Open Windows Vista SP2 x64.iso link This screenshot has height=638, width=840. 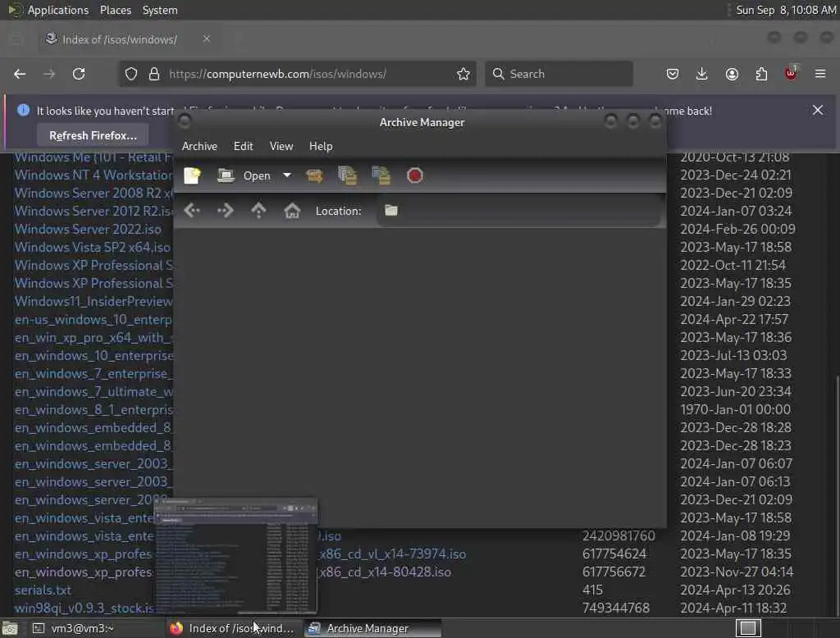tap(92, 248)
